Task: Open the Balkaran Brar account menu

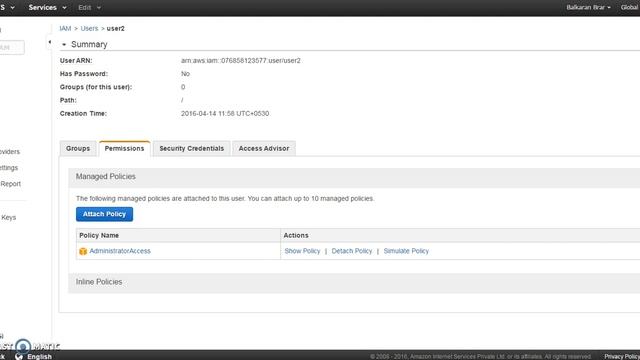Action: (x=588, y=7)
